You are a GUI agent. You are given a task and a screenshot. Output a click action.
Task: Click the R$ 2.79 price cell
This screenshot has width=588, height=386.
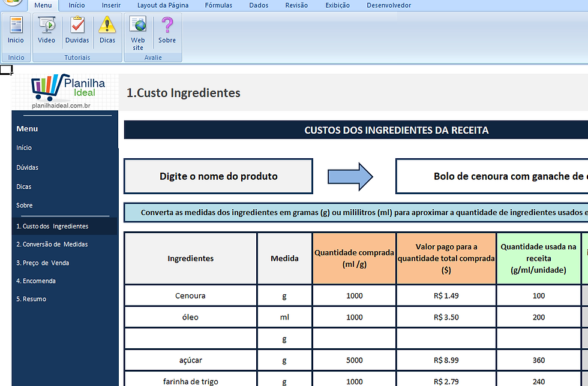coord(446,380)
